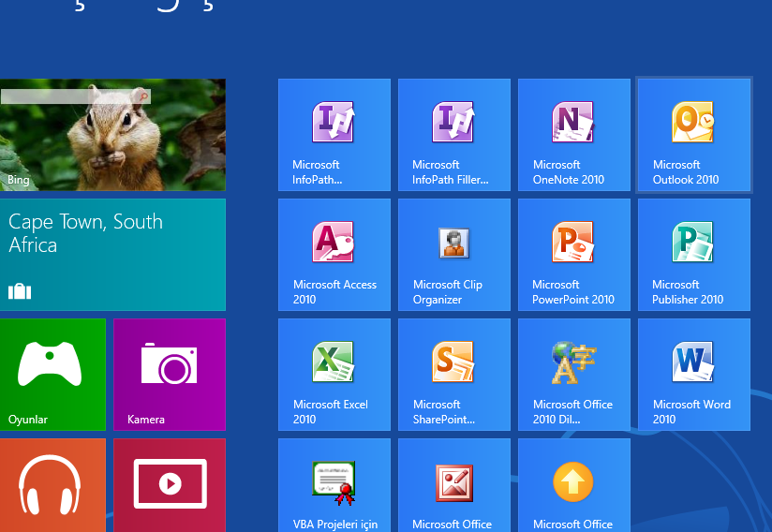The height and width of the screenshot is (532, 772).
Task: Launch Microsoft InfoPath Filler tile
Action: [453, 135]
